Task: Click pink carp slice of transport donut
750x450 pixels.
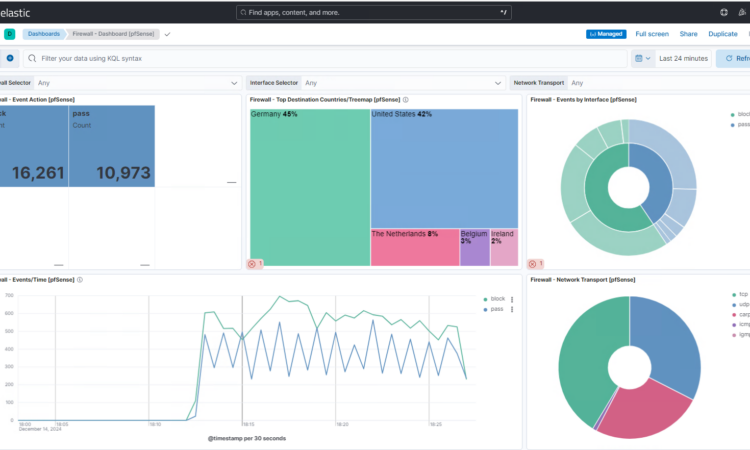Action: [x=646, y=411]
